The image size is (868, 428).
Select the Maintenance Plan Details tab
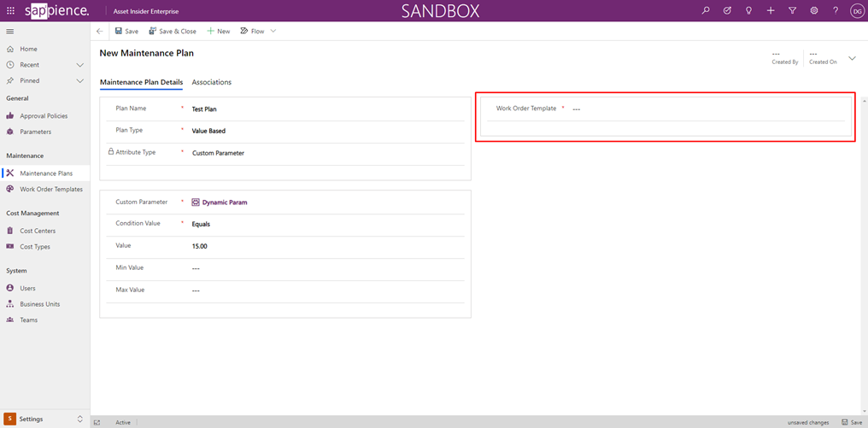pyautogui.click(x=141, y=82)
